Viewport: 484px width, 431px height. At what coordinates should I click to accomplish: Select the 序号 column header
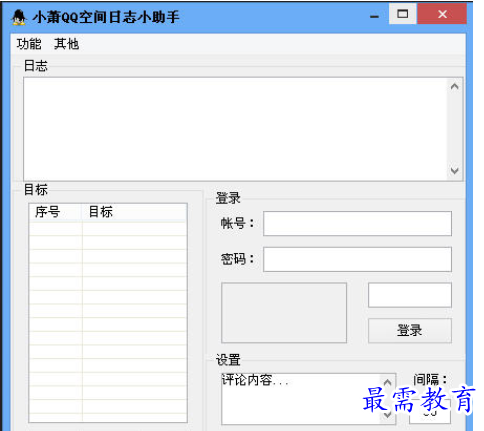click(55, 212)
